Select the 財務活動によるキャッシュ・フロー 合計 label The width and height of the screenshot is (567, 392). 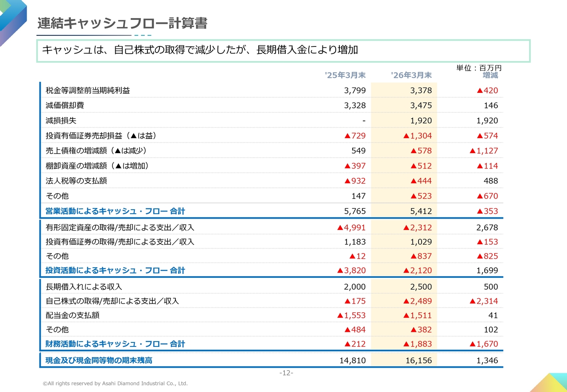(115, 344)
